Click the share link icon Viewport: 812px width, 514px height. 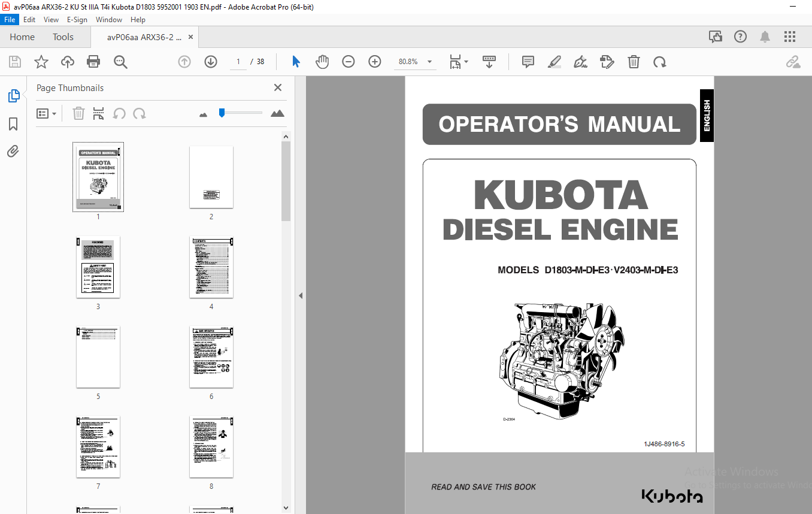[793, 62]
